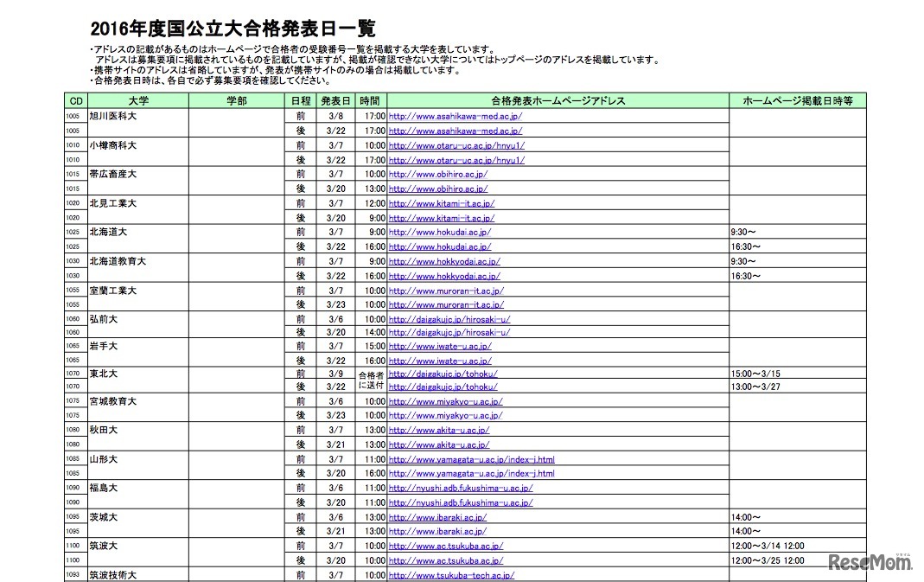
Task: Open the Akita University homepage link
Action: pyautogui.click(x=438, y=430)
